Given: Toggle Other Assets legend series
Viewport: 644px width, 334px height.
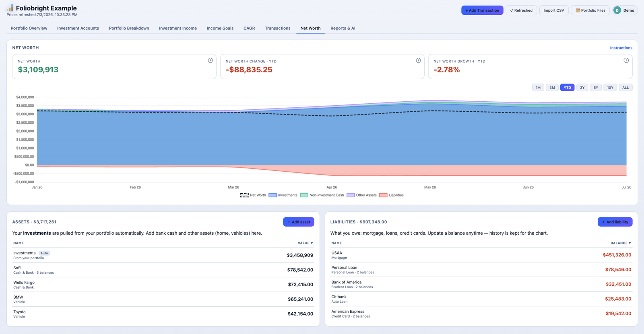Looking at the screenshot, I should 362,195.
